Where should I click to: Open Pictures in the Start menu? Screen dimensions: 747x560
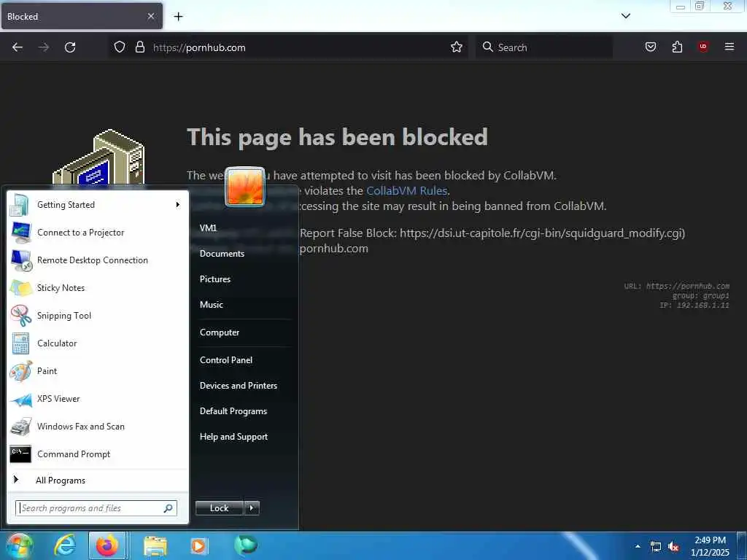point(215,279)
